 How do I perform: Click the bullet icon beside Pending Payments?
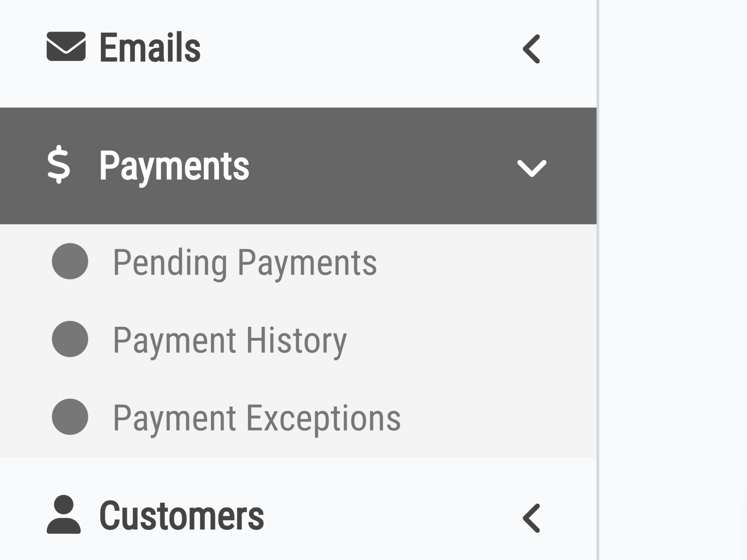[70, 262]
